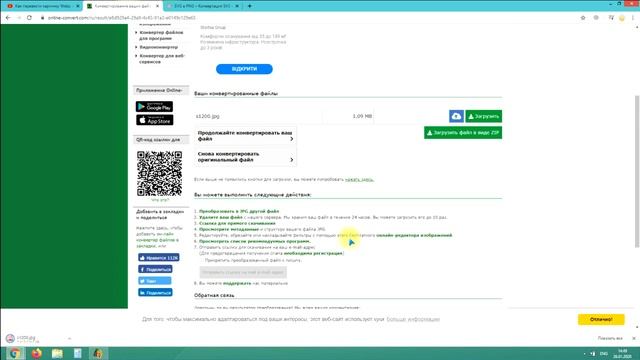Click the Twitter tweet button

(155, 281)
